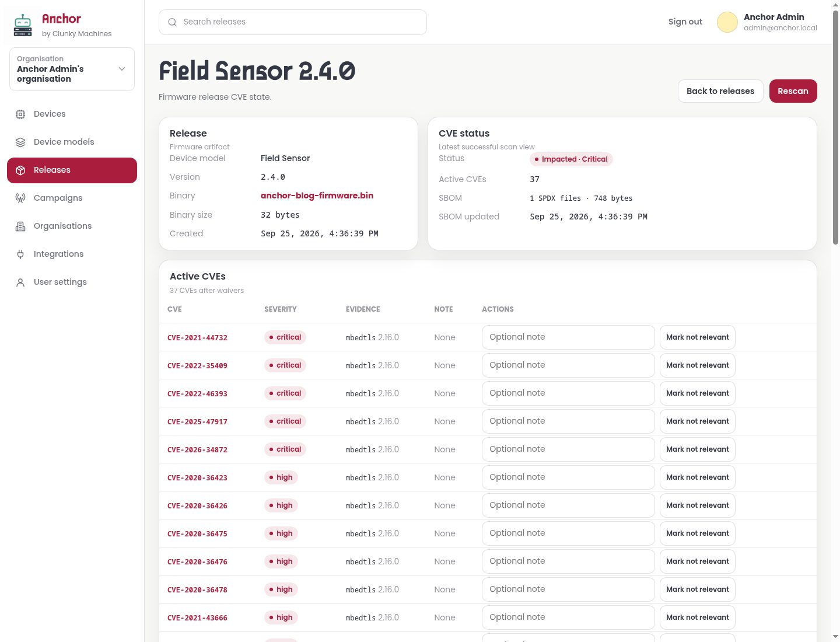
Task: Click note field for CVE-2020-36423
Action: click(x=568, y=477)
